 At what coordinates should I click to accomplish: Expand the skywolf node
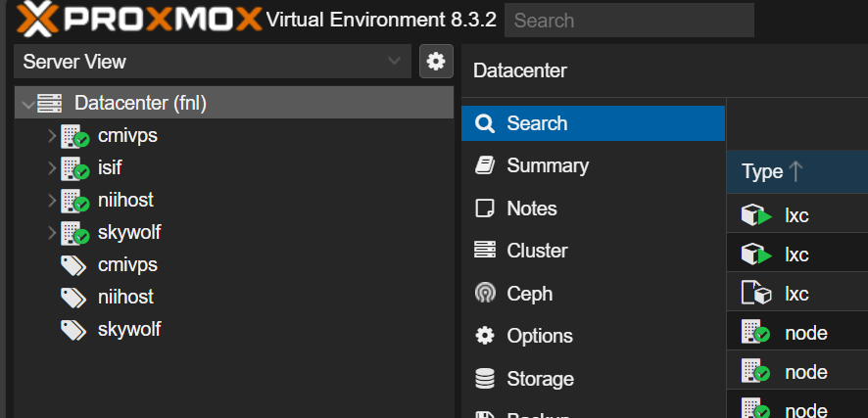[52, 233]
